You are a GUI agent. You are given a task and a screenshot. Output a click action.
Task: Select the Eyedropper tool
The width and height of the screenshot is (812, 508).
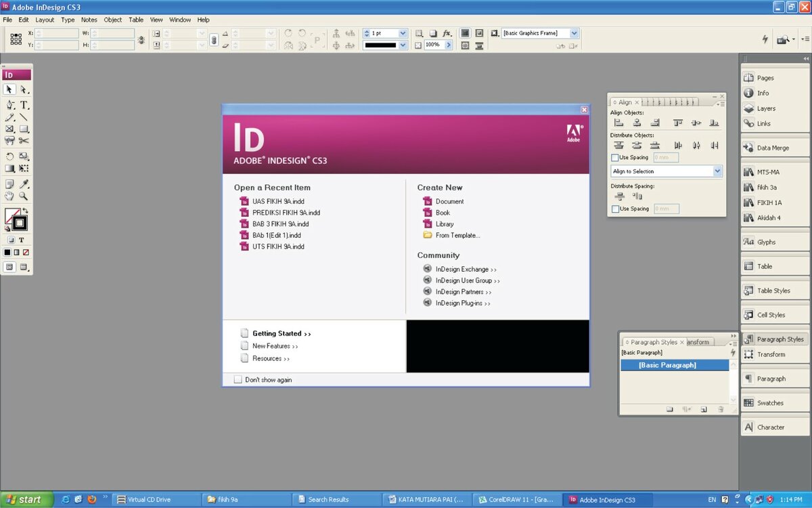tap(24, 184)
